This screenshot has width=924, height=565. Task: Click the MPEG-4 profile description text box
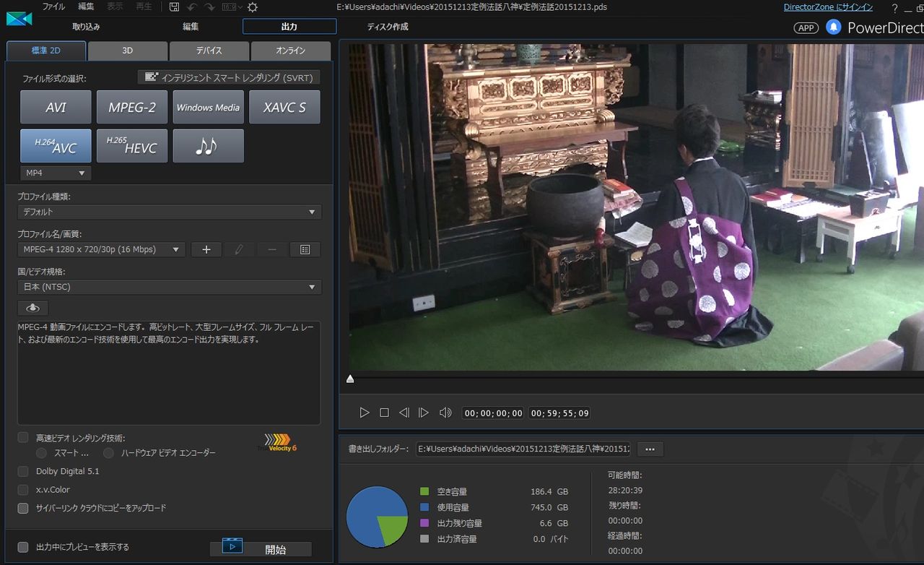(x=169, y=373)
